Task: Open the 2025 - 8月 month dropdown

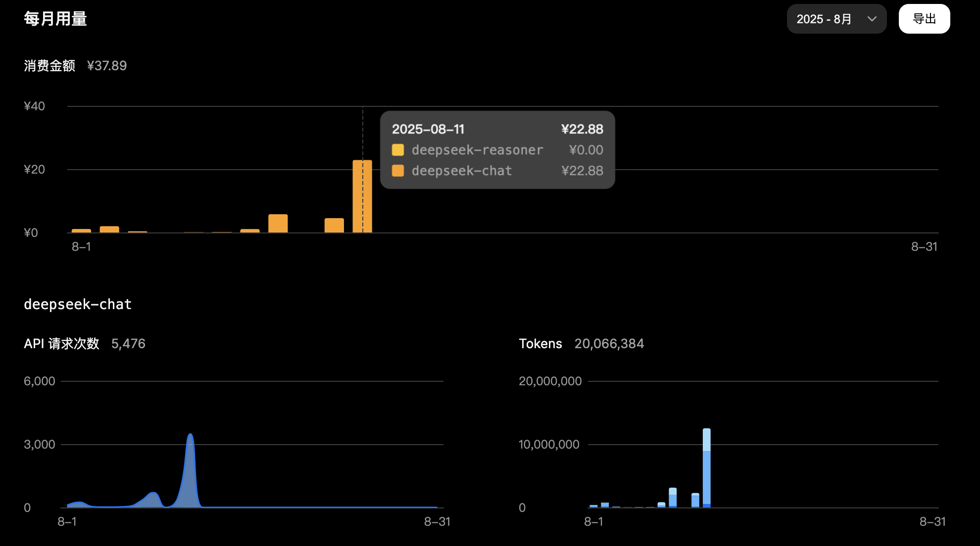Action: click(836, 19)
